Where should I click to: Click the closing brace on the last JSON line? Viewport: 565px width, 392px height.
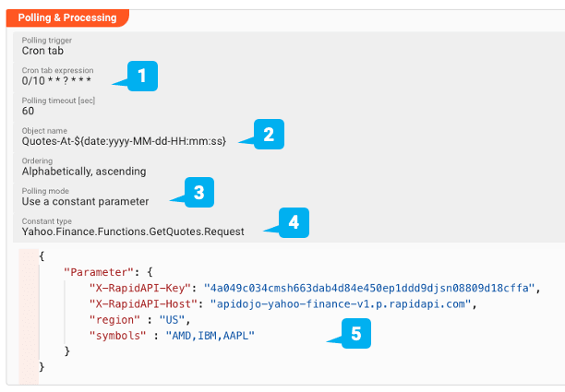point(42,367)
